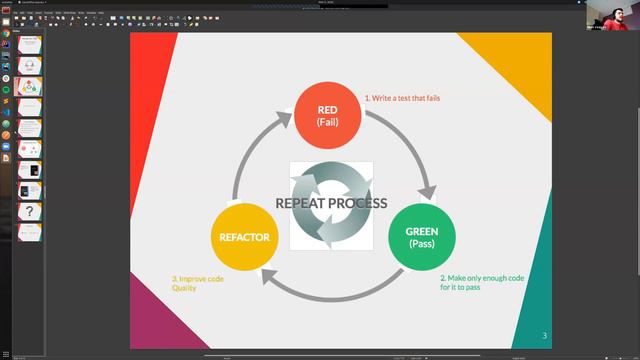Open Google Chrome from the dock
640x360 pixels.
pyautogui.click(x=6, y=33)
